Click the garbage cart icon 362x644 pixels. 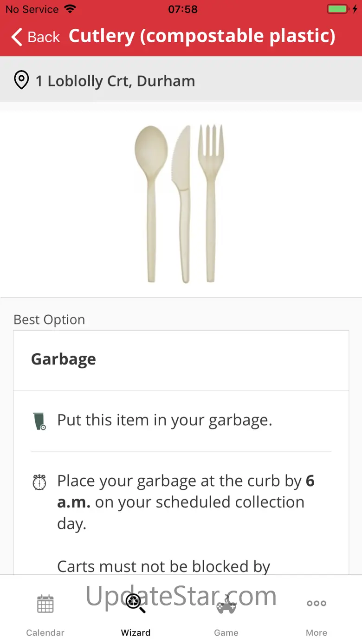[40, 421]
